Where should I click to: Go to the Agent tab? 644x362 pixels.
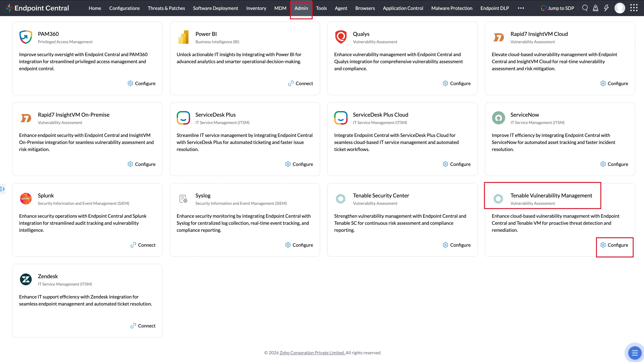coord(341,8)
